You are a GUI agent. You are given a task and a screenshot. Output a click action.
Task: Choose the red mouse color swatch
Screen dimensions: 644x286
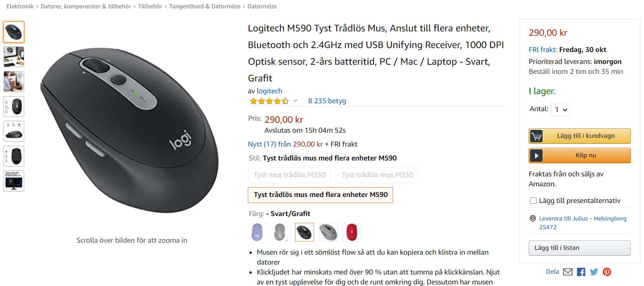coord(351,232)
